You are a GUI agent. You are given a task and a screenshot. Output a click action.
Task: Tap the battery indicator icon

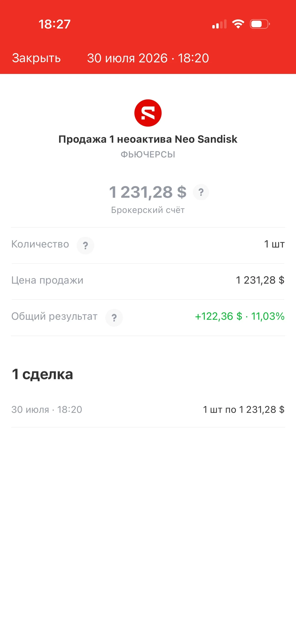coord(260,24)
